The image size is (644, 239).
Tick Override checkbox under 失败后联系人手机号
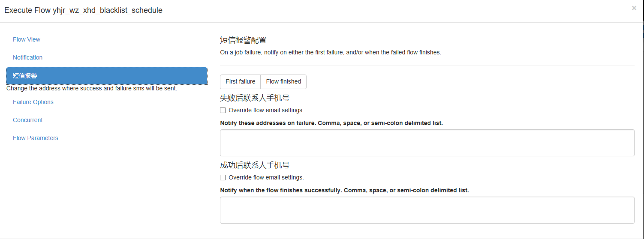[223, 110]
